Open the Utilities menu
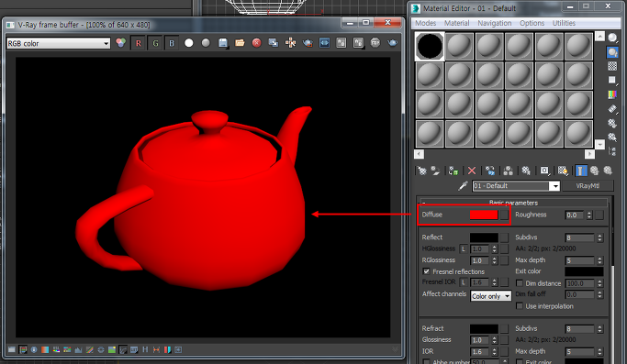627x364 pixels. pos(564,23)
